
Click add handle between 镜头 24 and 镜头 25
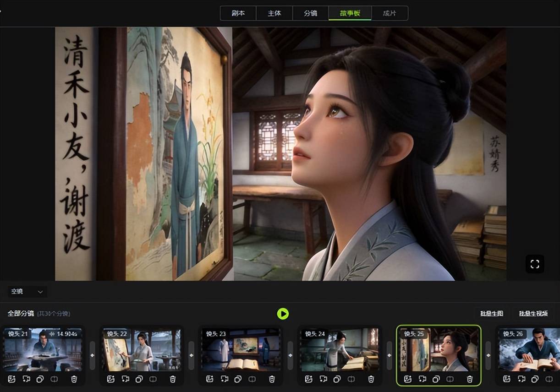point(389,355)
